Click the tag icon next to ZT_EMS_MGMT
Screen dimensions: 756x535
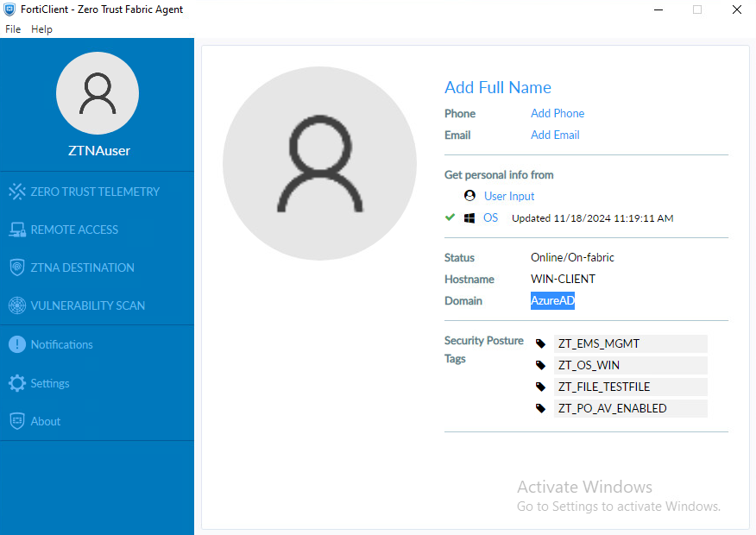pos(541,343)
